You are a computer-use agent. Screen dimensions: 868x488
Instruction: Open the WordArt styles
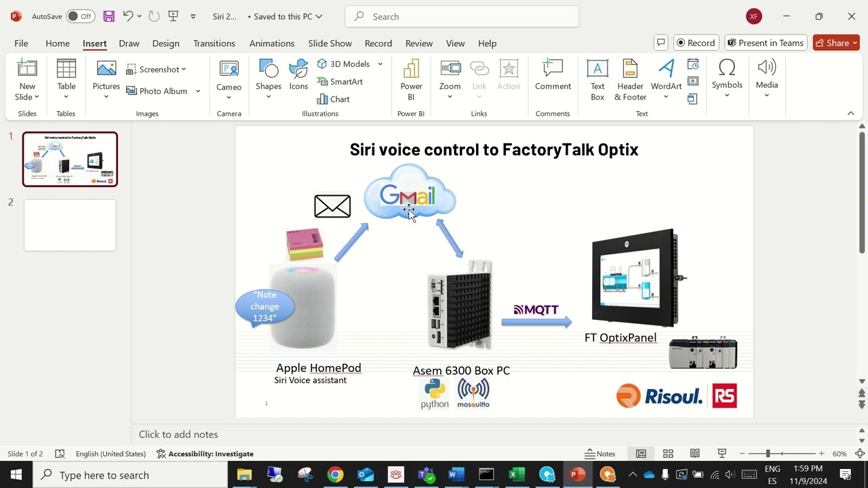[x=666, y=79]
